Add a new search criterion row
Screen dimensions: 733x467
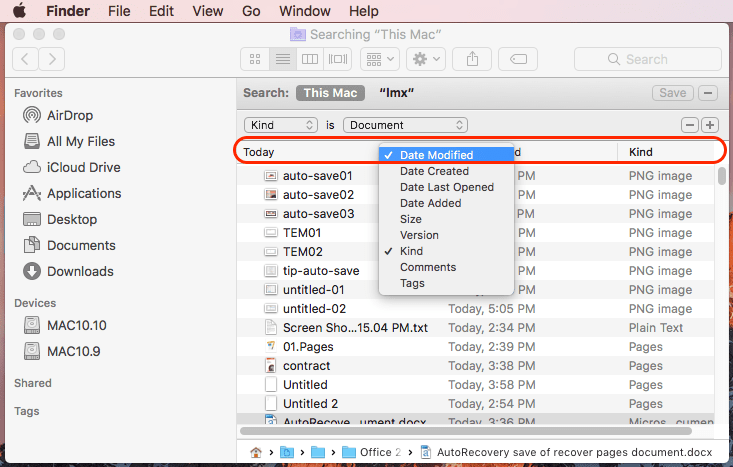click(710, 125)
